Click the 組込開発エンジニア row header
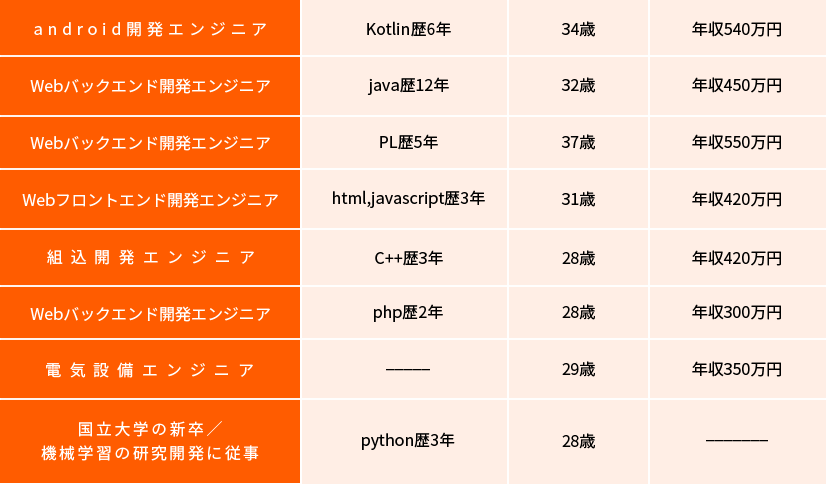Viewport: 826px width, 485px height. (150, 258)
